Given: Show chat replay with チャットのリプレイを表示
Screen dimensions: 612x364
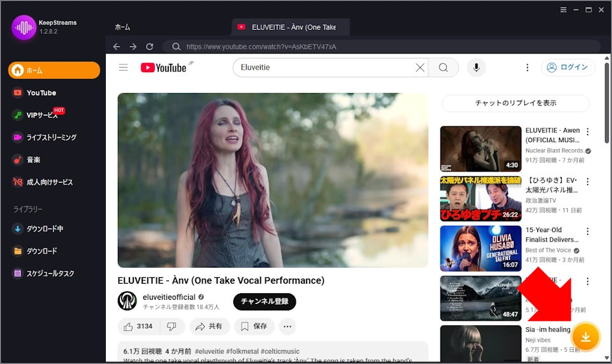Looking at the screenshot, I should [x=516, y=103].
